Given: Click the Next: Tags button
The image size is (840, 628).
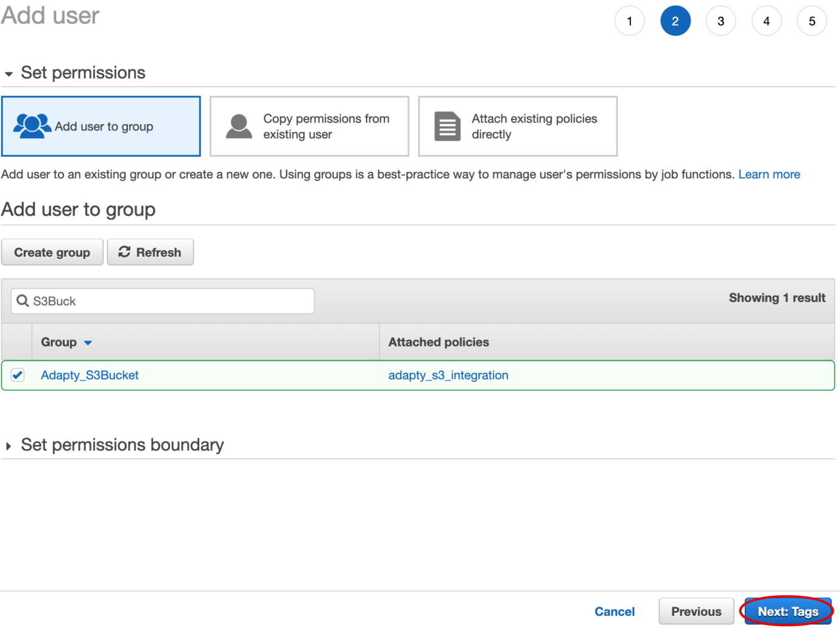Looking at the screenshot, I should [x=787, y=612].
